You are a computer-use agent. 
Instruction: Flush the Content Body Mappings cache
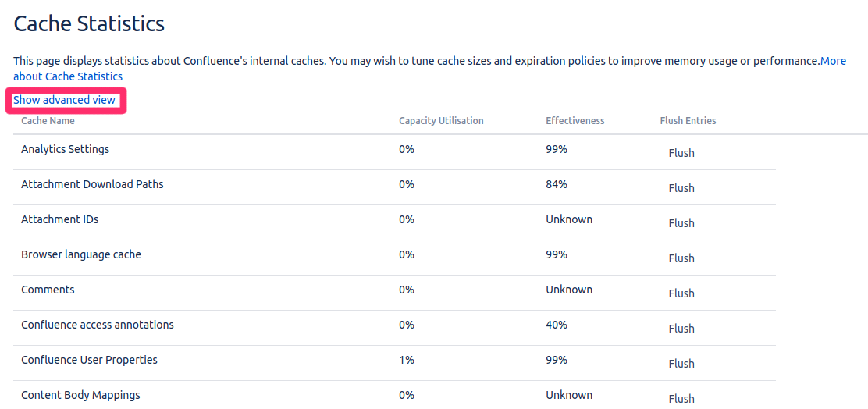(681, 398)
